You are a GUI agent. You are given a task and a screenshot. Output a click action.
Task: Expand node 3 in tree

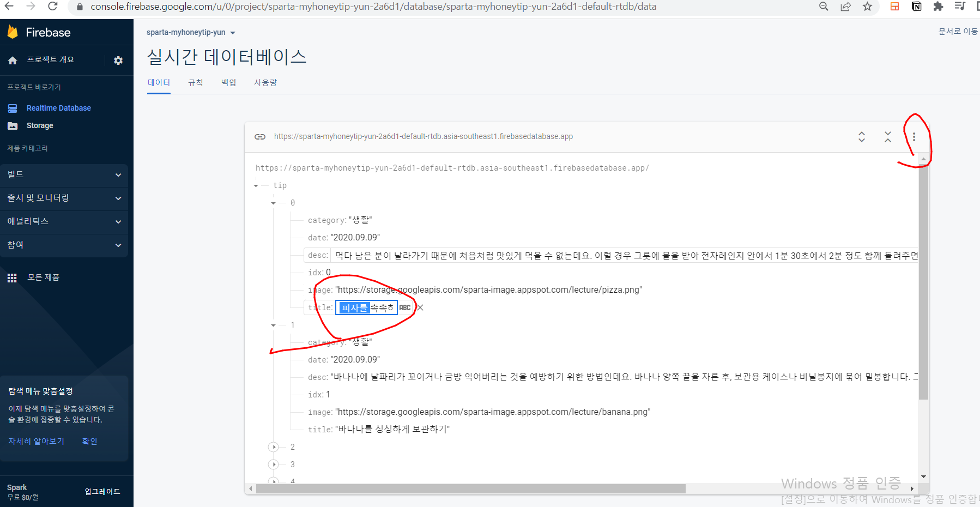pos(274,464)
